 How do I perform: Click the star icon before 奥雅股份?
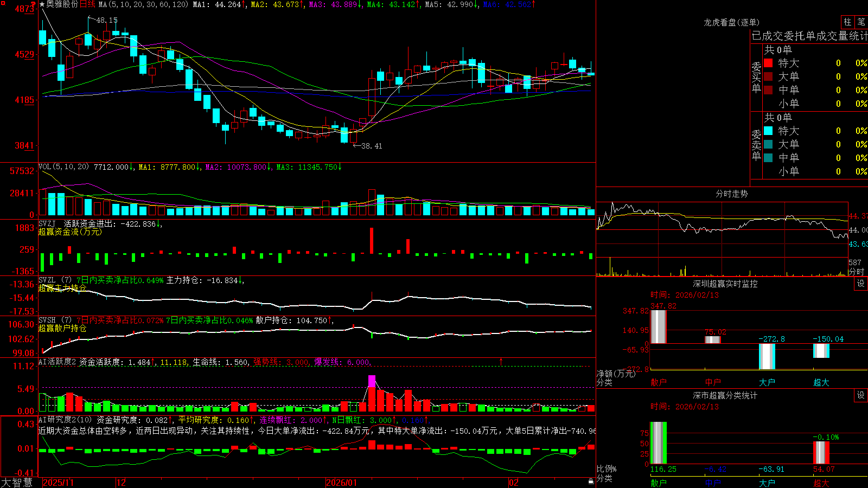point(42,4)
